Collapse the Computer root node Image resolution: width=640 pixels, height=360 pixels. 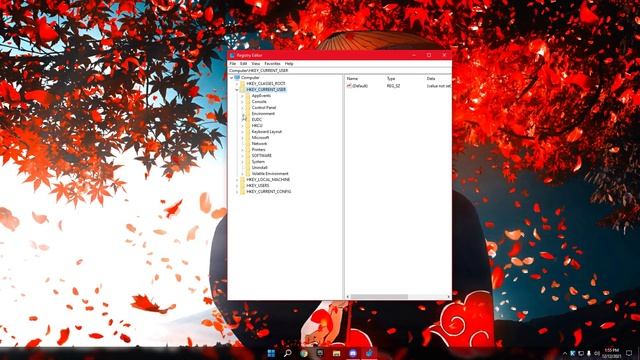point(232,78)
